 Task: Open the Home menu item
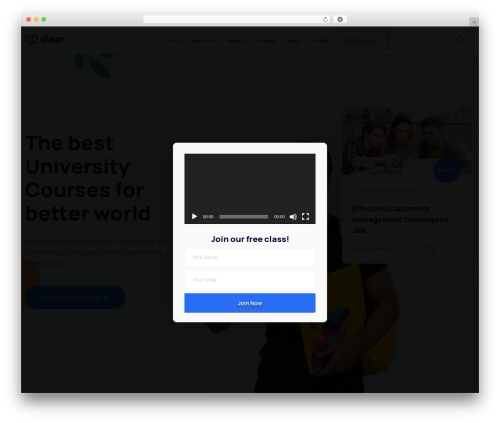coord(174,41)
